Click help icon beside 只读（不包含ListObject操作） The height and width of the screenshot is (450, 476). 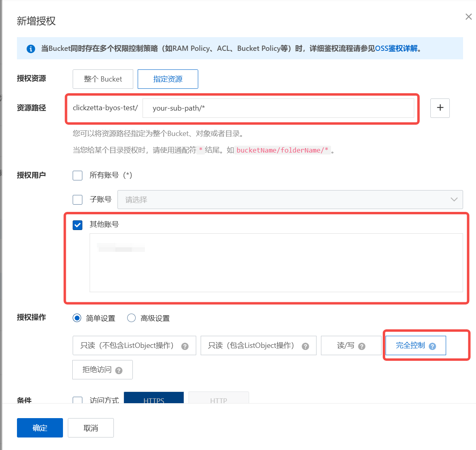(185, 346)
